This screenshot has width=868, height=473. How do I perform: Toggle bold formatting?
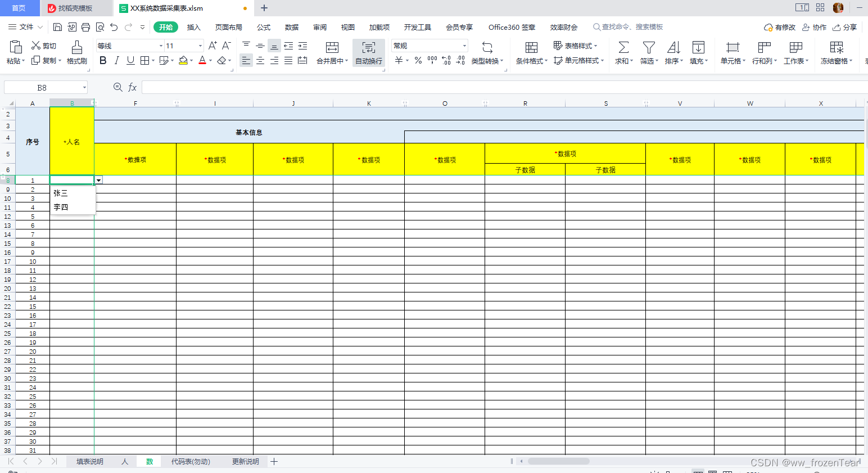coord(103,60)
